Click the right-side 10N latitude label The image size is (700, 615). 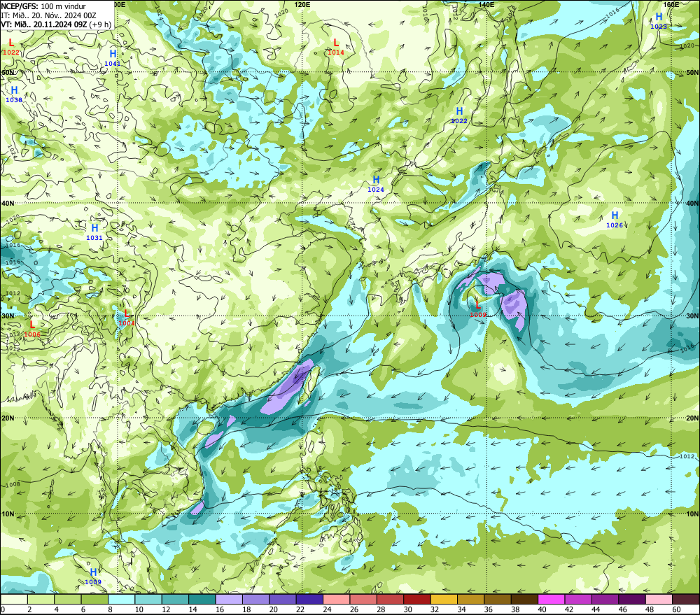(x=692, y=514)
